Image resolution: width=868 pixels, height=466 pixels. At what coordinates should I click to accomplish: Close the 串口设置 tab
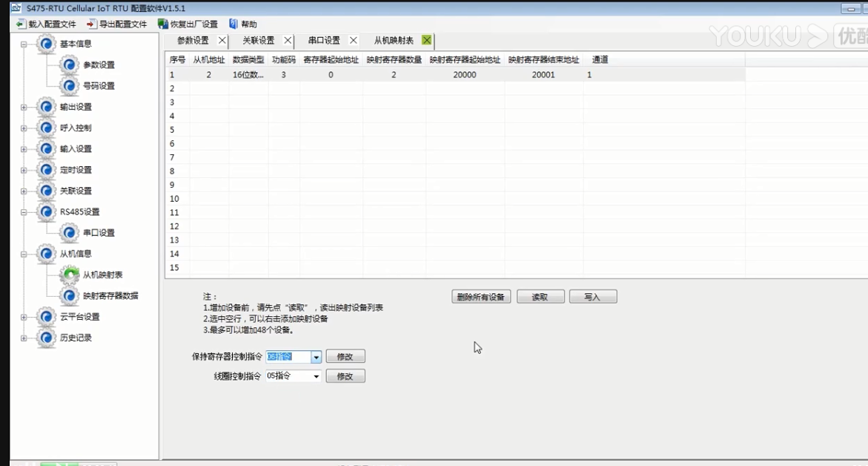(x=353, y=40)
